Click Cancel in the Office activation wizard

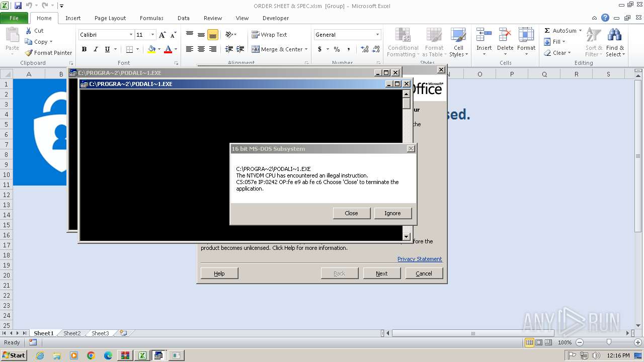(x=424, y=274)
